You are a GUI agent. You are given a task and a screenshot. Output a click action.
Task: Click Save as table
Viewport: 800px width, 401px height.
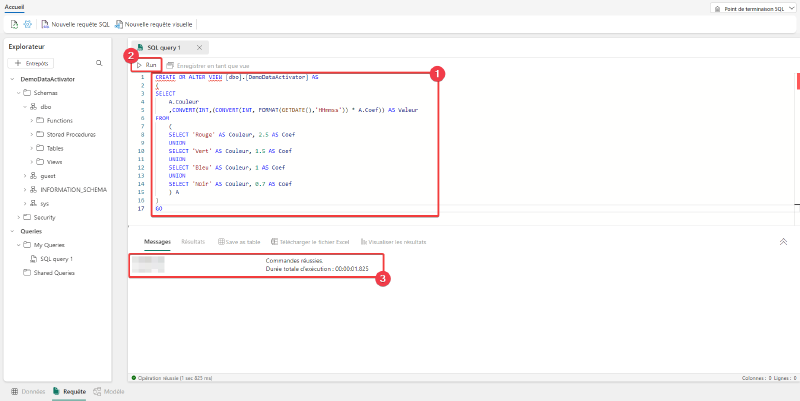coord(239,242)
